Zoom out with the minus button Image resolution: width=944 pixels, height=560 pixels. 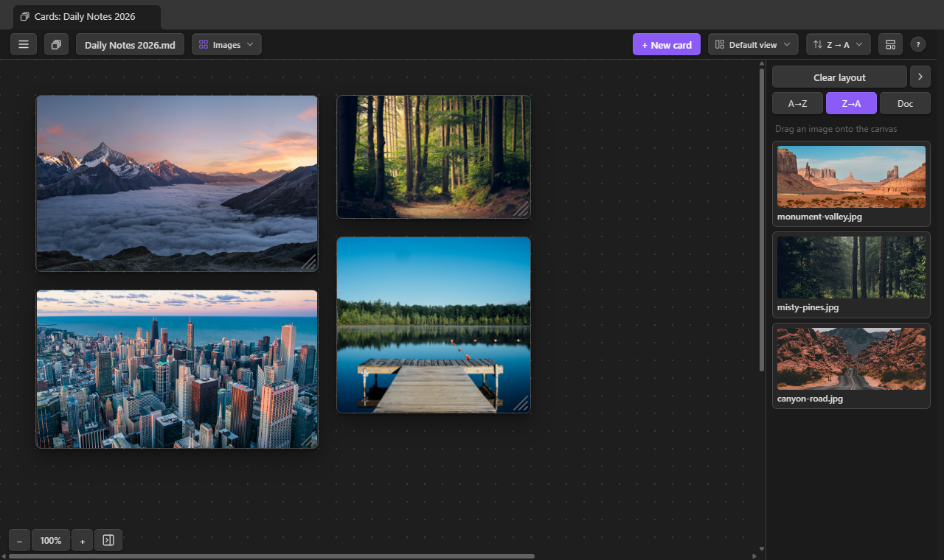19,541
